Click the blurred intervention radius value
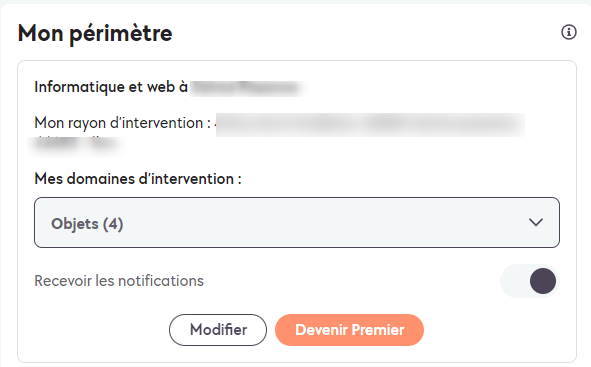This screenshot has height=367, width=591. (370, 124)
